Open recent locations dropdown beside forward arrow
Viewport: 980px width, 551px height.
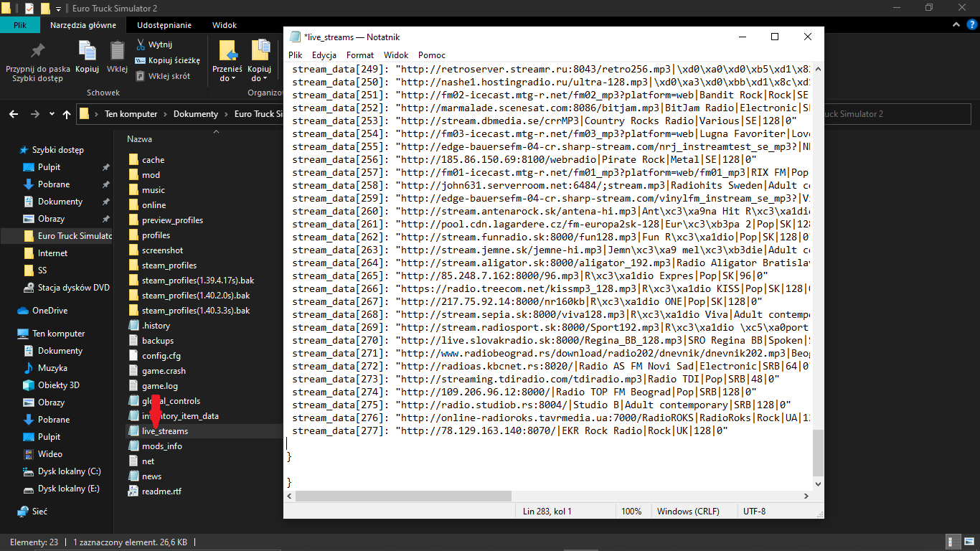click(x=51, y=114)
